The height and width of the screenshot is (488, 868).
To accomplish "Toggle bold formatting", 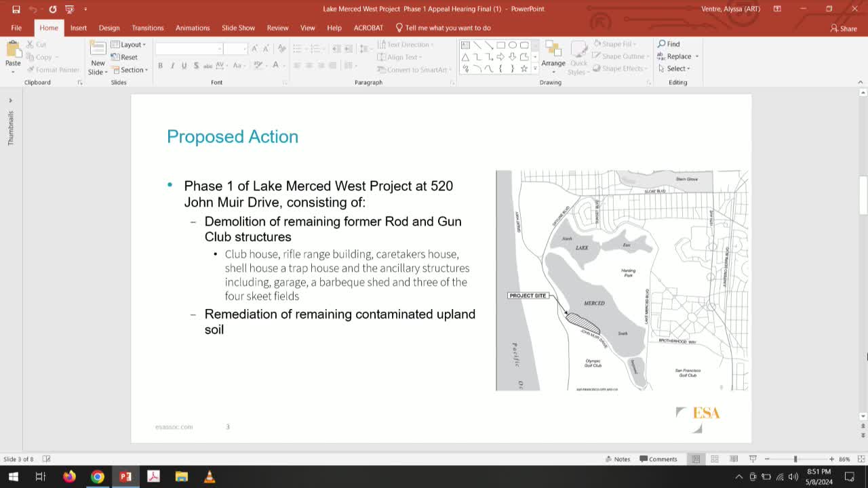I will click(160, 65).
